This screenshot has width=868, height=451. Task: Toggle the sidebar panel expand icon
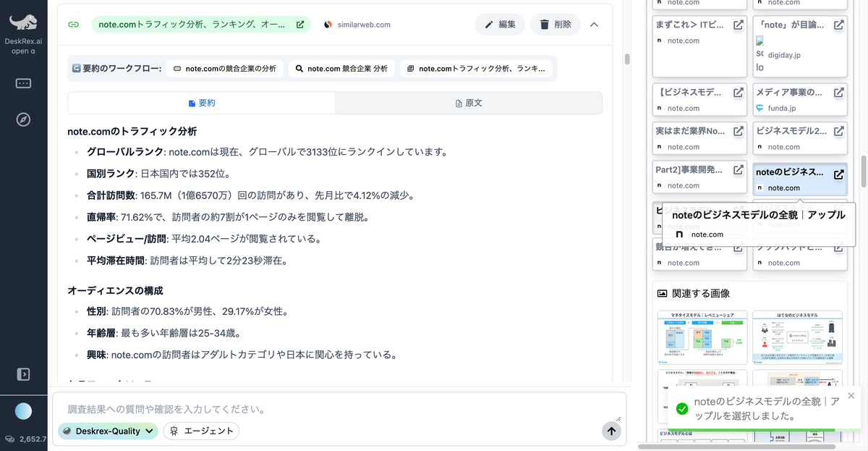point(23,374)
